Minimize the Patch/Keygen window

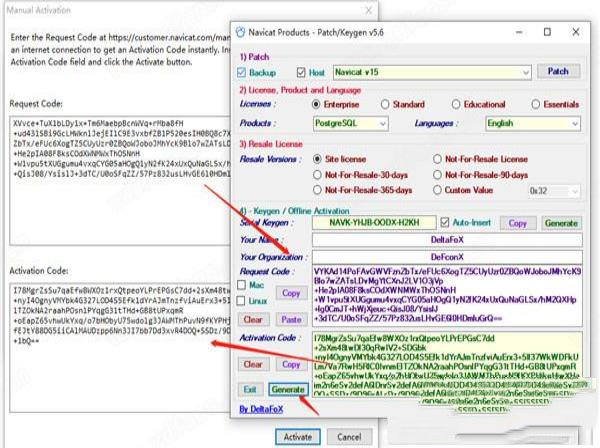(519, 32)
